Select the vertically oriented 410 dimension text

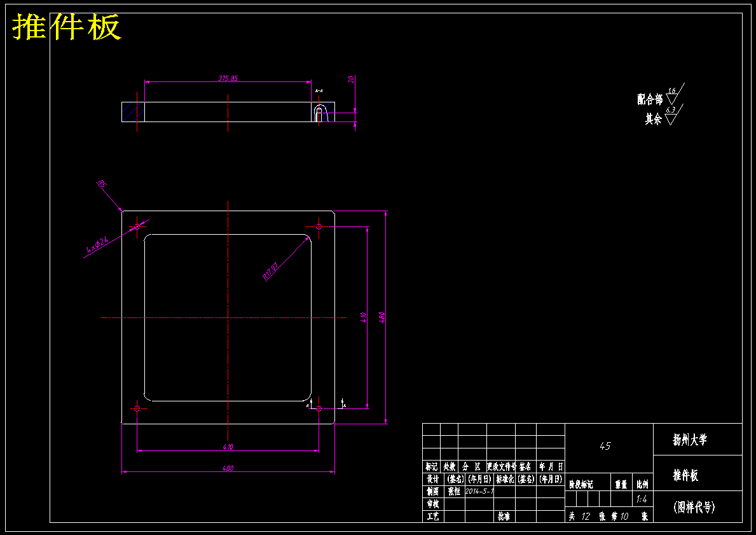364,317
